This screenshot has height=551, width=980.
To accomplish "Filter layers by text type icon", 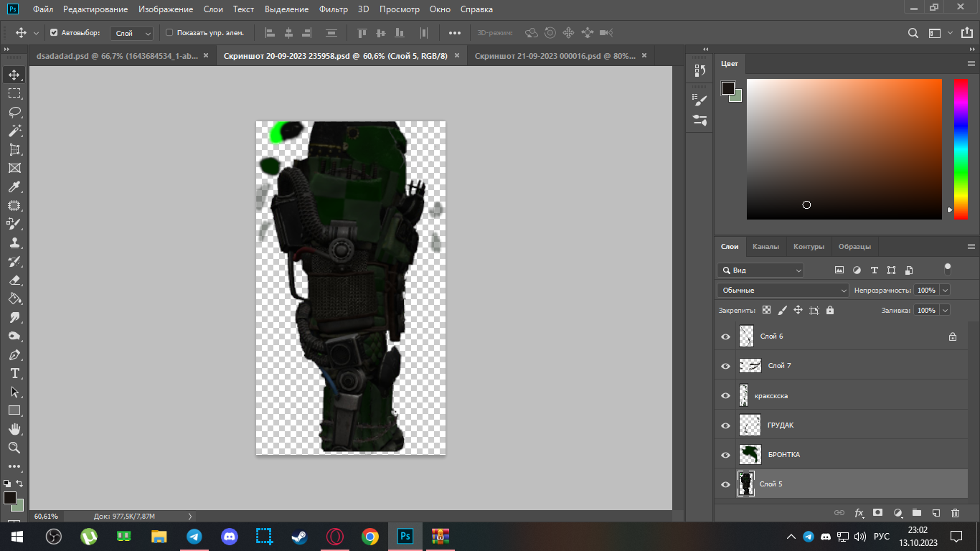I will point(874,270).
